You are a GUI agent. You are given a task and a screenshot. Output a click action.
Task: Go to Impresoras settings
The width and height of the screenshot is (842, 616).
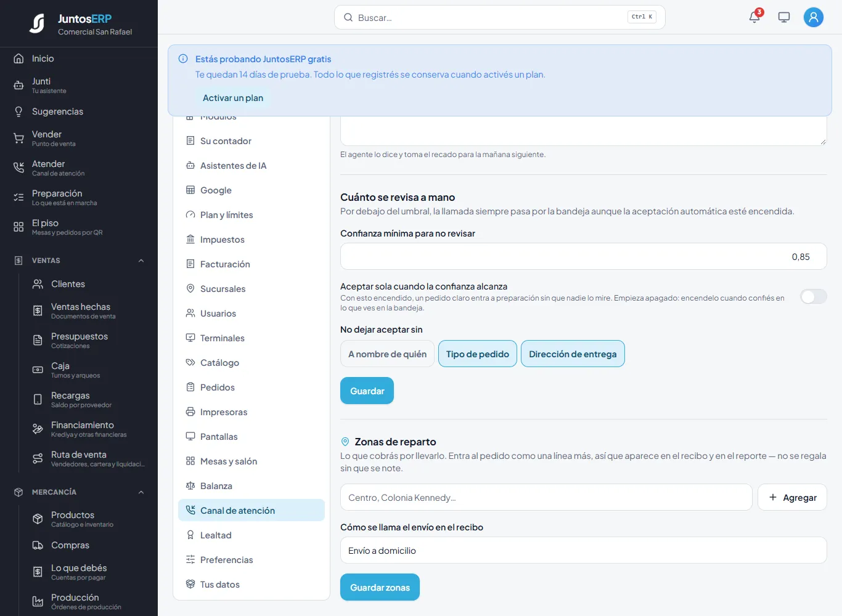tap(251, 412)
